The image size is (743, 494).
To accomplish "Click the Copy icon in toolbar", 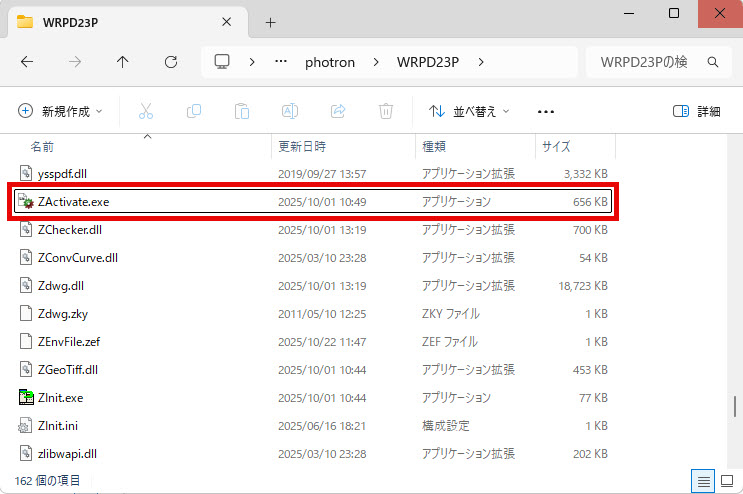I will click(194, 111).
